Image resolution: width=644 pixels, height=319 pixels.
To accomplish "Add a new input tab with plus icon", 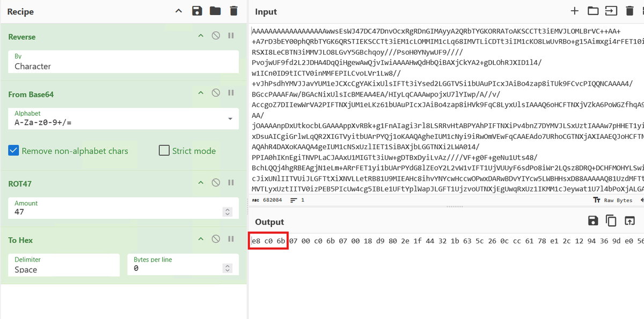I will [x=575, y=11].
